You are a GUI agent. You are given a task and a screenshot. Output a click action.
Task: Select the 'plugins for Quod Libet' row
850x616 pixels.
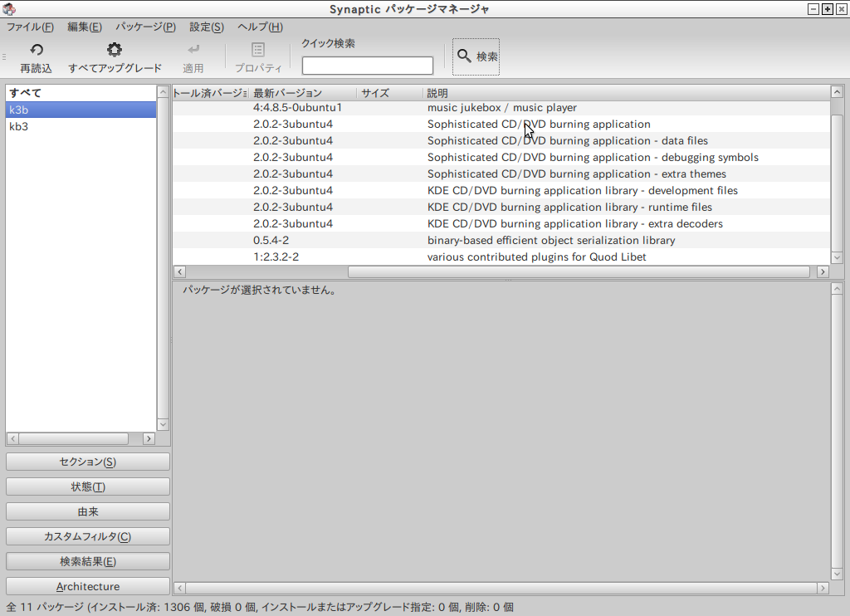tap(501, 257)
